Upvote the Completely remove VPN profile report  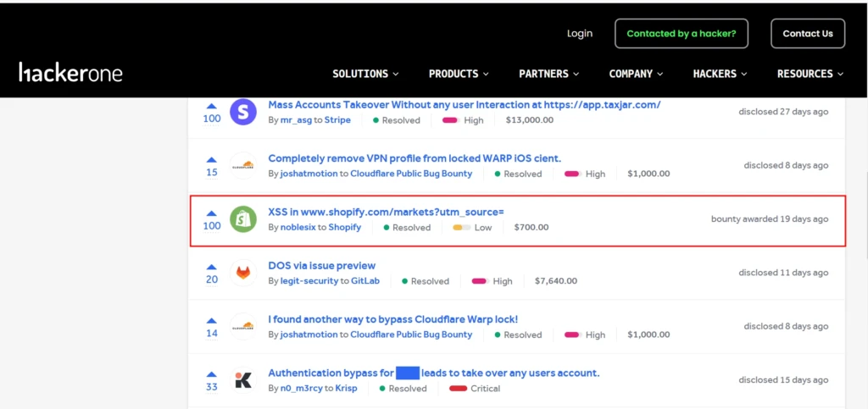click(x=212, y=160)
